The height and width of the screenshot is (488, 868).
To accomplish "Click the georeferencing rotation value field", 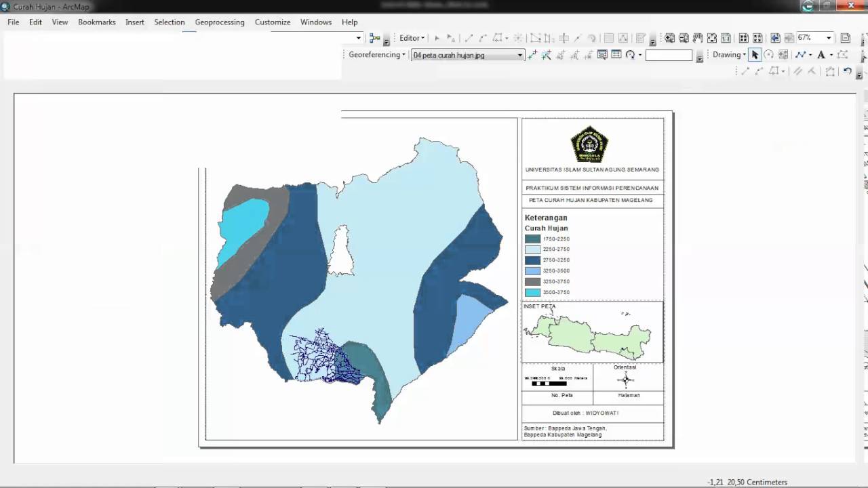I will coord(669,56).
